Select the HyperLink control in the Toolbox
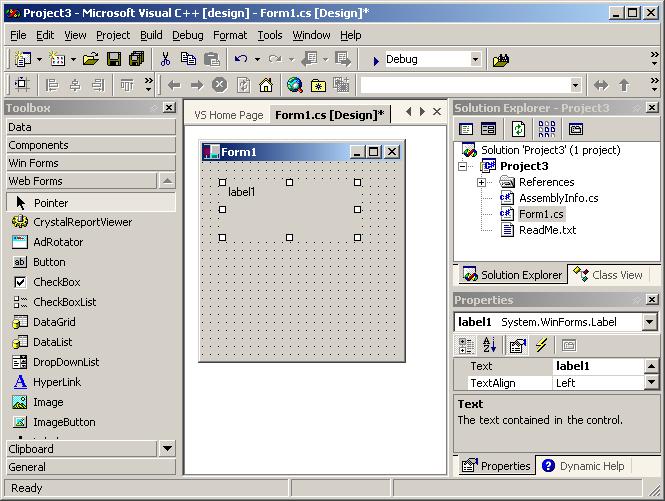665x501 pixels. point(57,382)
